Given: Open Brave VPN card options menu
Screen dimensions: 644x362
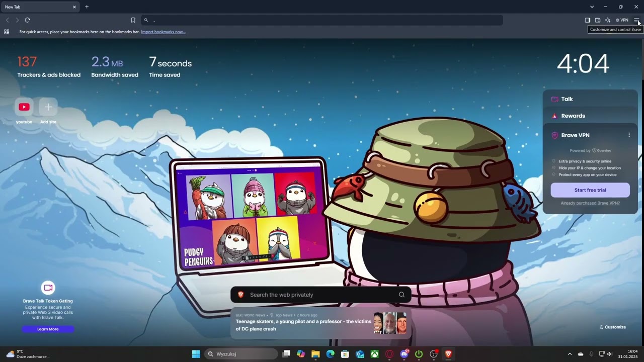Looking at the screenshot, I should click(629, 135).
